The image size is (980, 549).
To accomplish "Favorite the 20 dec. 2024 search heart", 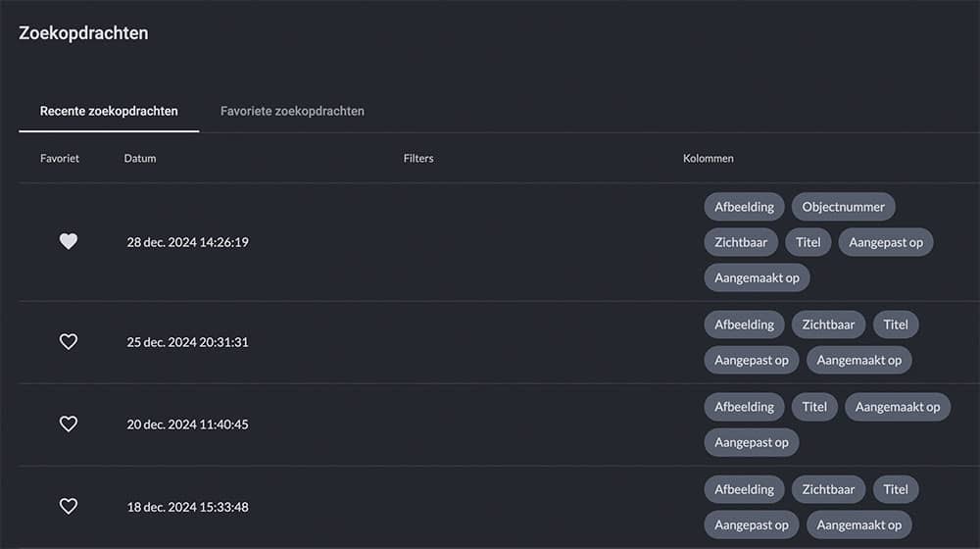I will click(x=68, y=424).
